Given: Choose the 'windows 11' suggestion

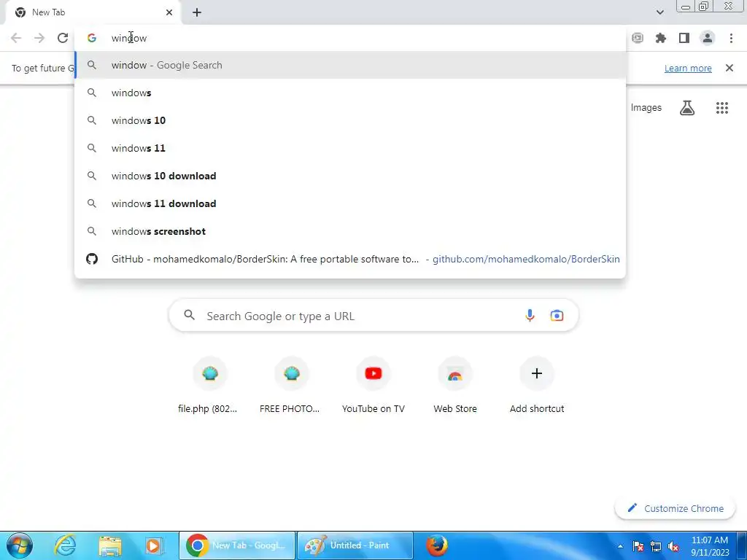Looking at the screenshot, I should click(x=350, y=148).
